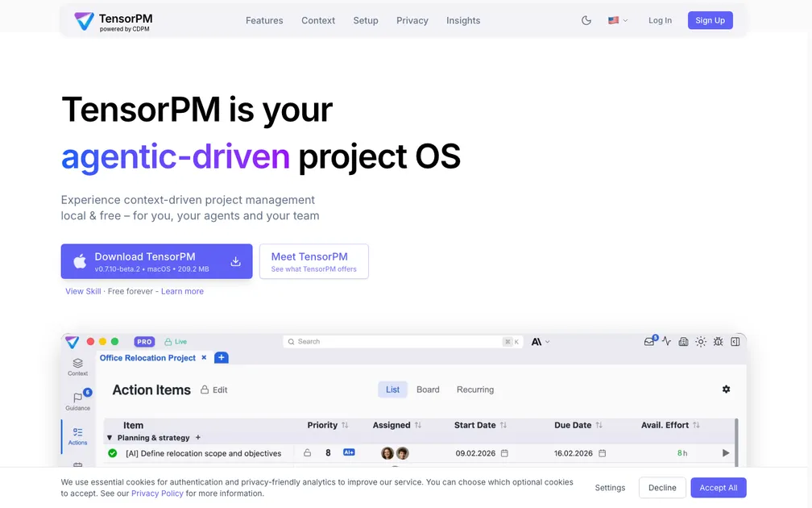Viewport: 812px width, 508px height.
Task: Open the inbox icon with notification badge
Action: pyautogui.click(x=650, y=341)
